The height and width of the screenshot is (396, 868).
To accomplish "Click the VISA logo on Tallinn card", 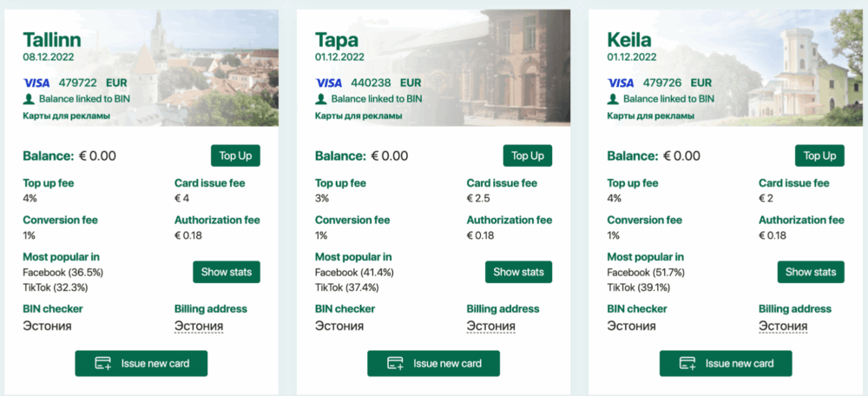I will coord(36,83).
